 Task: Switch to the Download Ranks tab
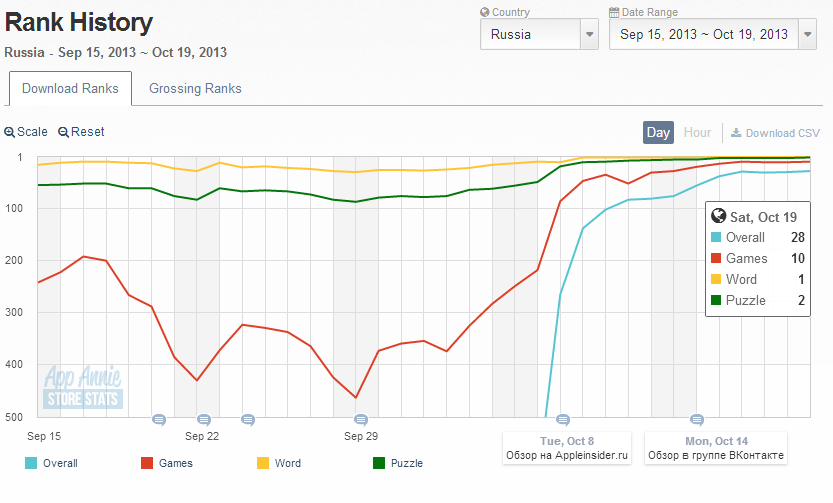coord(70,89)
